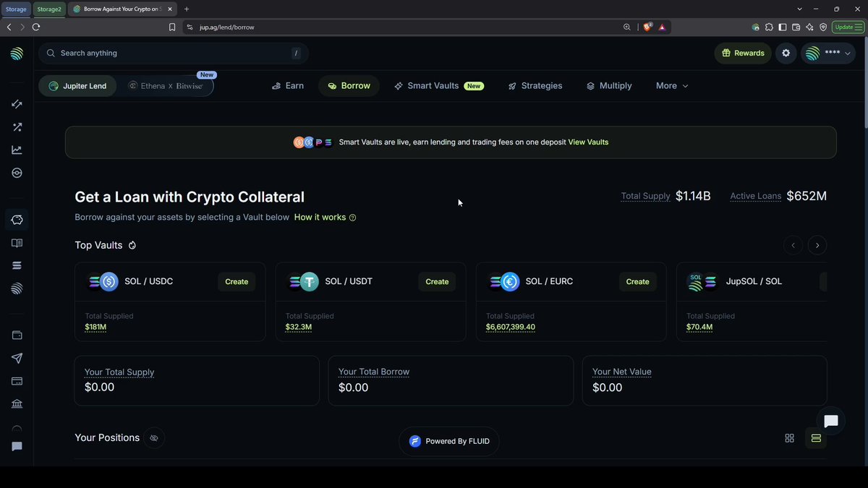Open the line chart icon in sidebar
This screenshot has height=488, width=868.
click(17, 150)
